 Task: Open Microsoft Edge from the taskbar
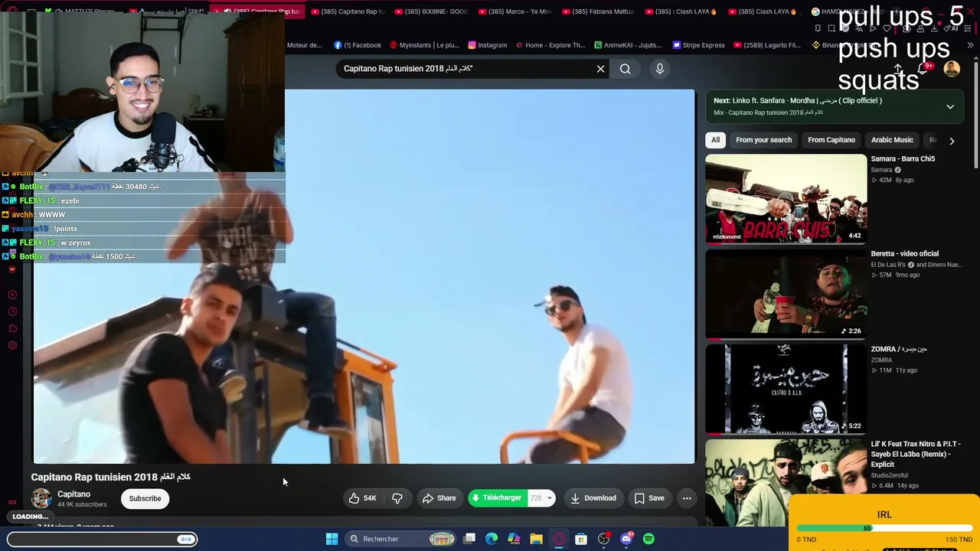pos(492,539)
